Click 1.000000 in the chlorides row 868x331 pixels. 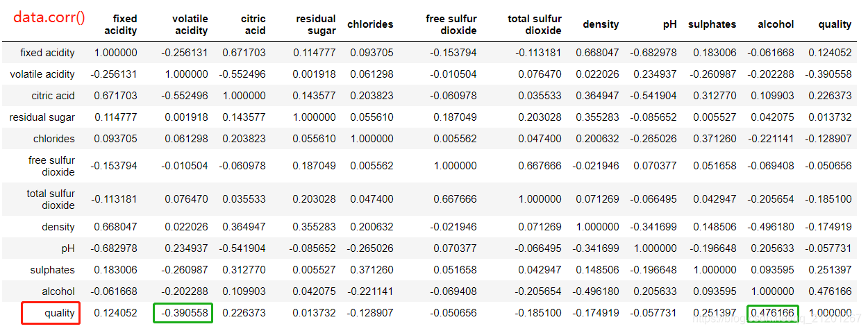[x=372, y=139]
